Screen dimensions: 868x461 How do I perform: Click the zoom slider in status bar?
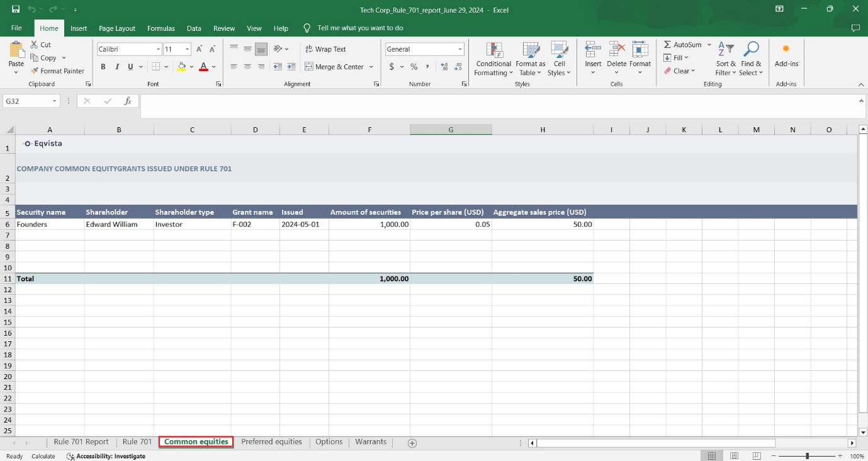(807, 456)
